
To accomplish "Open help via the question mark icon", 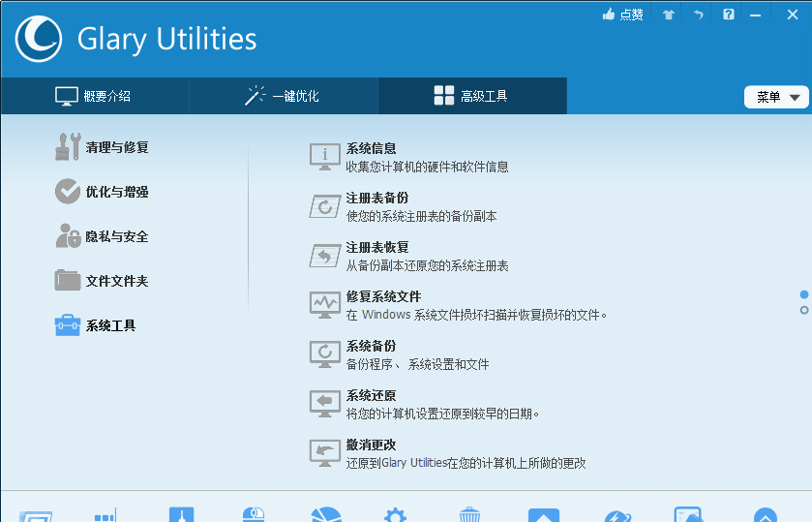I will point(728,15).
